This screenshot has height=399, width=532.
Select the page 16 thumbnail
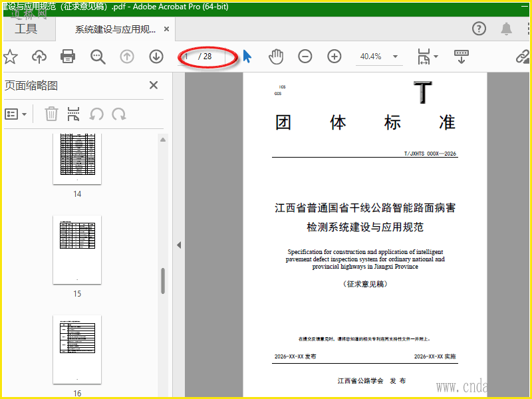[x=77, y=350]
